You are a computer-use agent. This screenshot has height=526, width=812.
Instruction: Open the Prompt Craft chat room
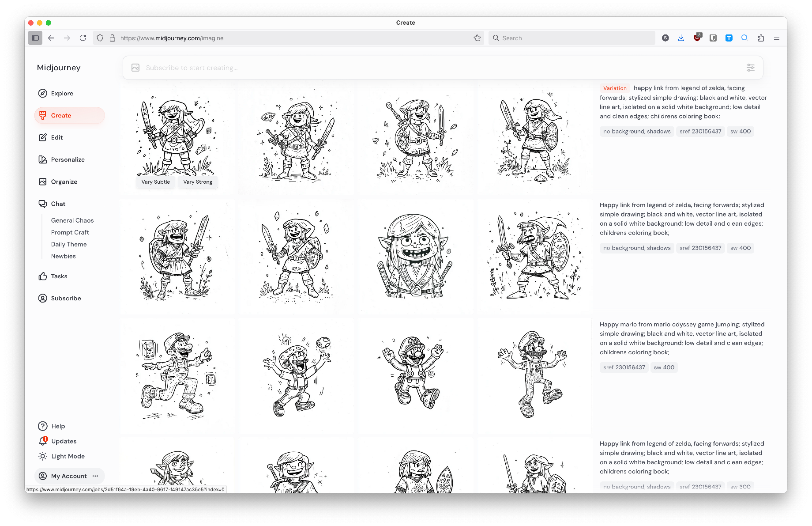(70, 232)
